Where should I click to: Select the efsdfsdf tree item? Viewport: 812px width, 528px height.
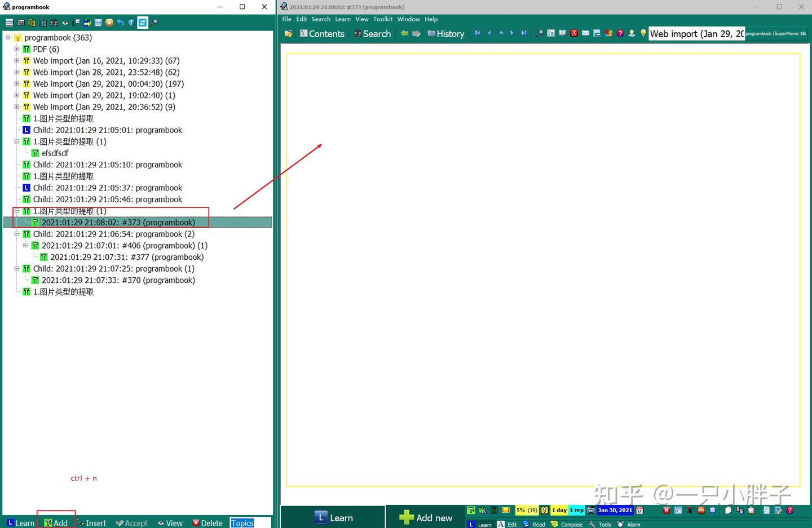click(x=55, y=153)
